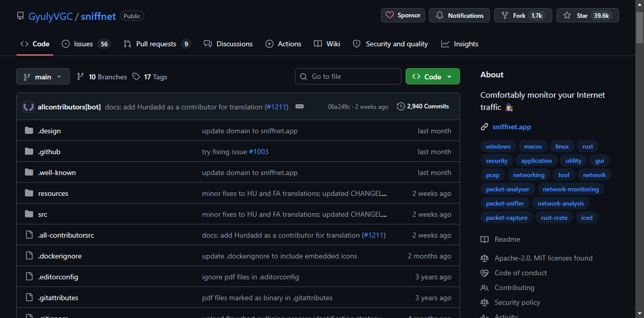View the 10 Branches link
Screen dimensions: 644x318
pos(102,77)
